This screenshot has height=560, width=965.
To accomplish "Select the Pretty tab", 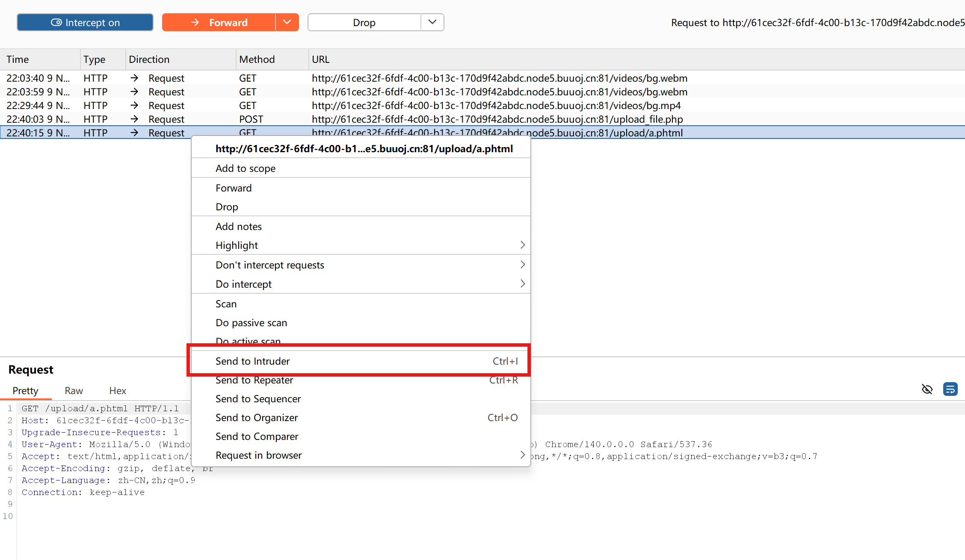I will pos(25,391).
